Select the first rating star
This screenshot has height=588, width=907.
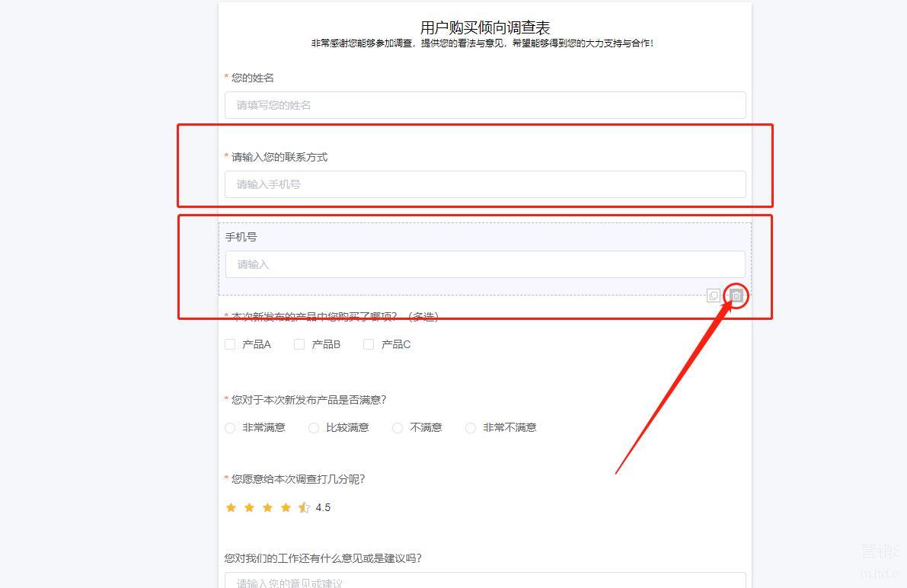click(x=231, y=507)
